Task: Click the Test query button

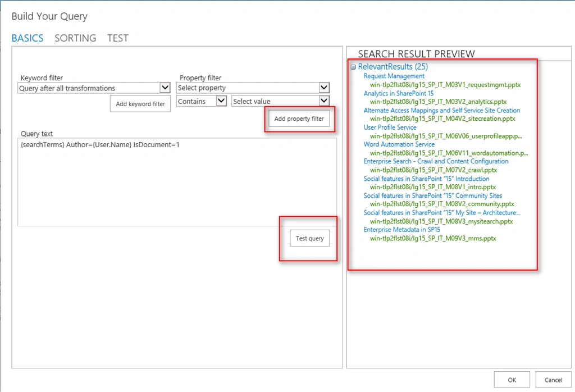Action: click(x=310, y=238)
